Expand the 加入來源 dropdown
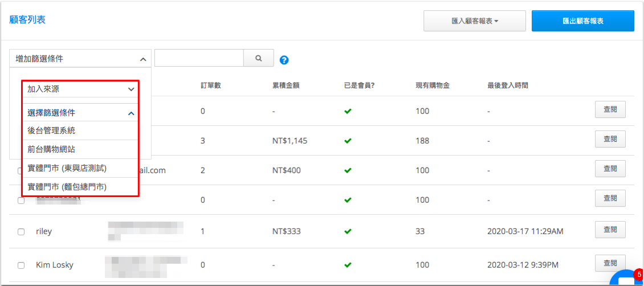Viewport: 644px width, 286px height. point(80,89)
